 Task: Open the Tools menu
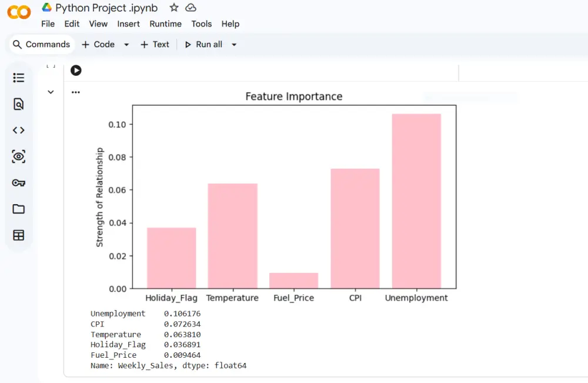[202, 24]
